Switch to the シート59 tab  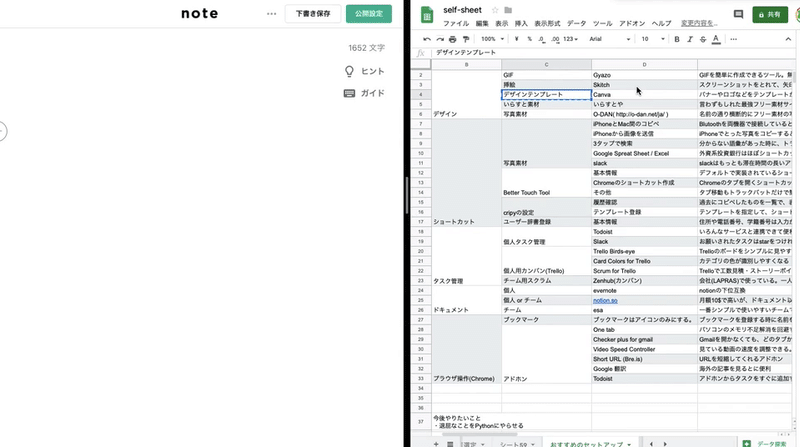(513, 444)
